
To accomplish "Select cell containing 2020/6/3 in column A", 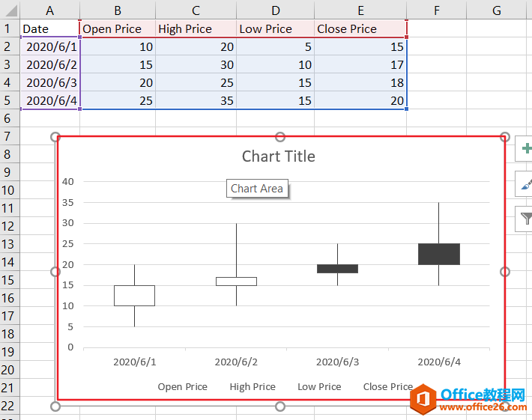I will click(50, 82).
